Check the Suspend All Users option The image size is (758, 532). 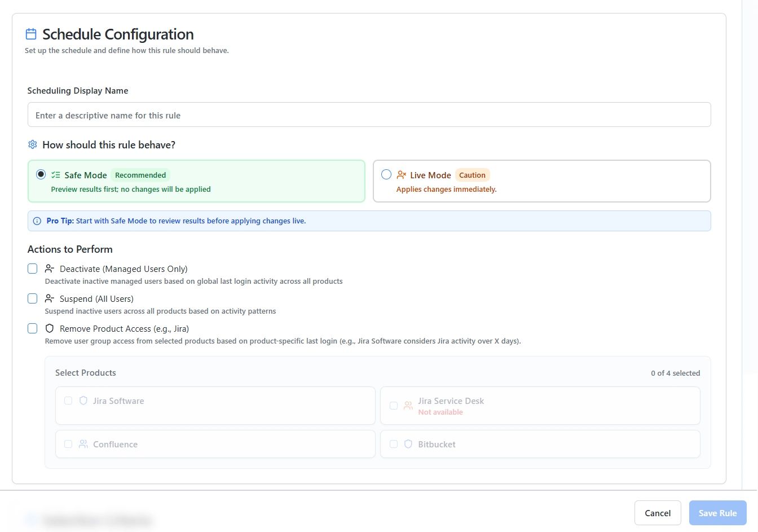point(32,298)
